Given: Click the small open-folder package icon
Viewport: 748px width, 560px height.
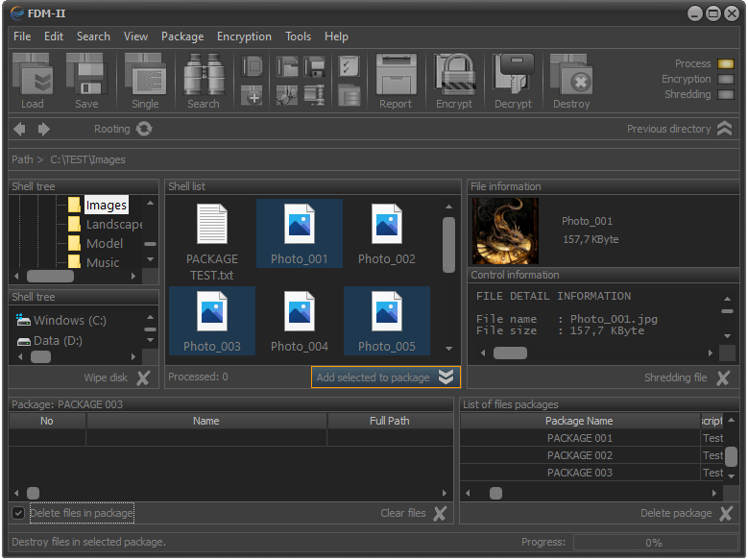Looking at the screenshot, I should 287,66.
